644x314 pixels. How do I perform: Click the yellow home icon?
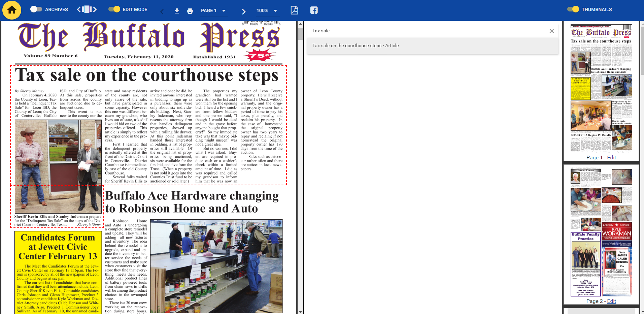[x=12, y=10]
